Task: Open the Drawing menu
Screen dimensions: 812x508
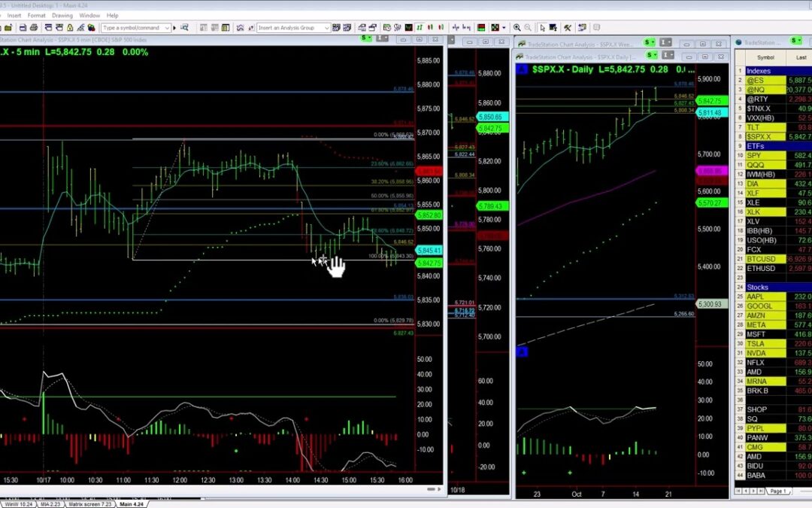Action: coord(62,16)
